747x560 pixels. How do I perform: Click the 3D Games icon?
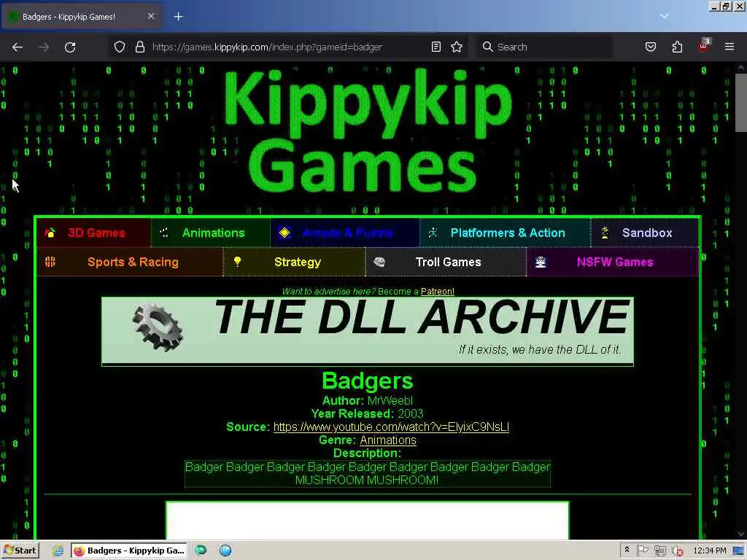pyautogui.click(x=50, y=233)
